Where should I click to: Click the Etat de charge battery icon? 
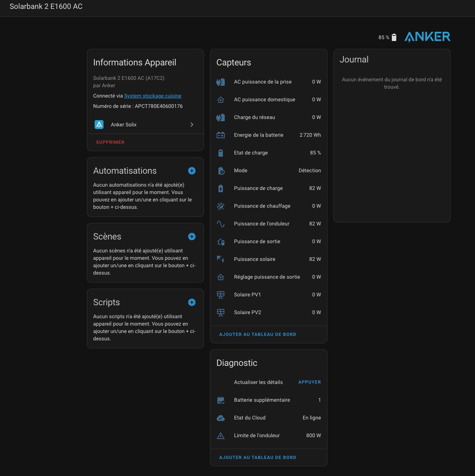coord(221,153)
